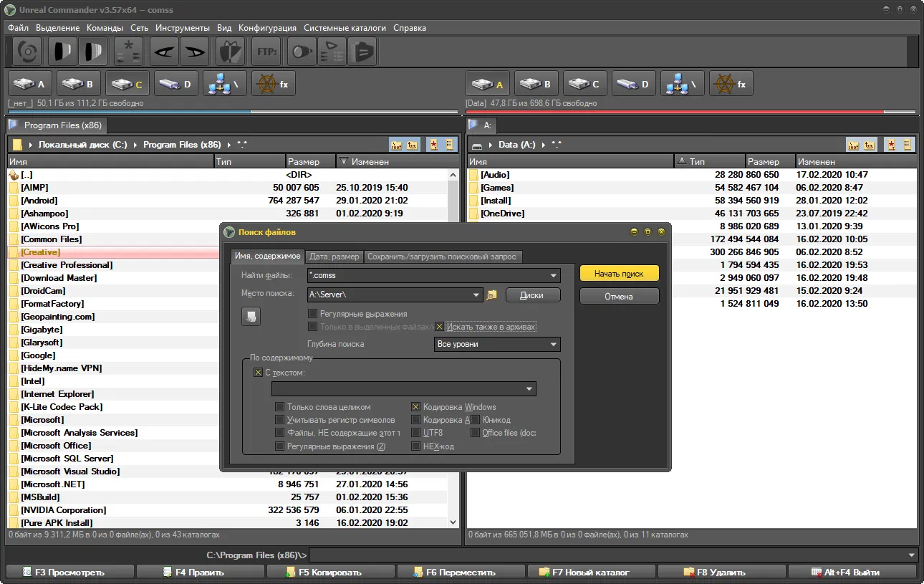Open favorites star list in left panel
This screenshot has height=584, width=924.
coord(433,145)
